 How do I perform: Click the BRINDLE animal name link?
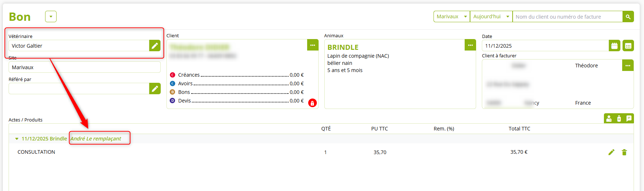pos(343,47)
